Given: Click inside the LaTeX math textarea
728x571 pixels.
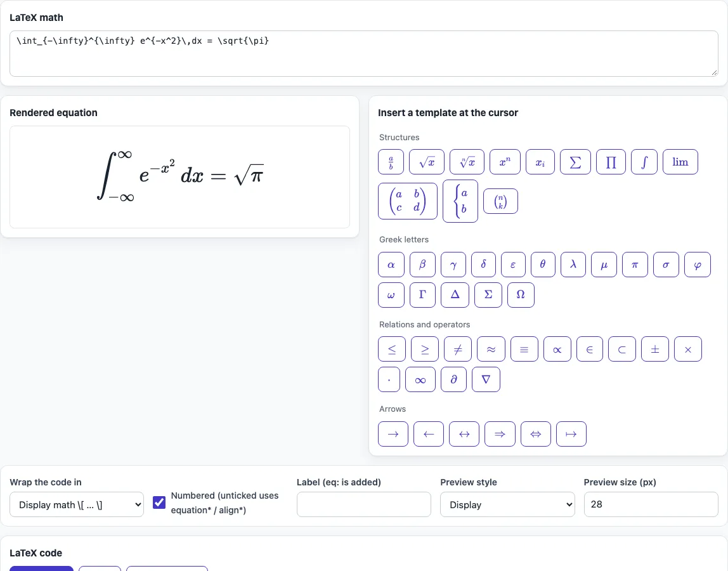Looking at the screenshot, I should coord(364,53).
